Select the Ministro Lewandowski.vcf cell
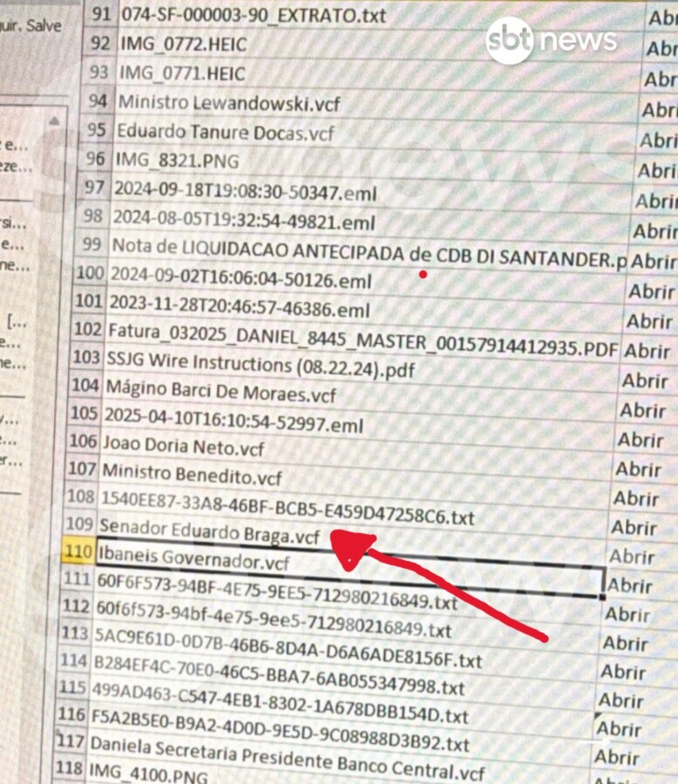The image size is (678, 784). (229, 104)
